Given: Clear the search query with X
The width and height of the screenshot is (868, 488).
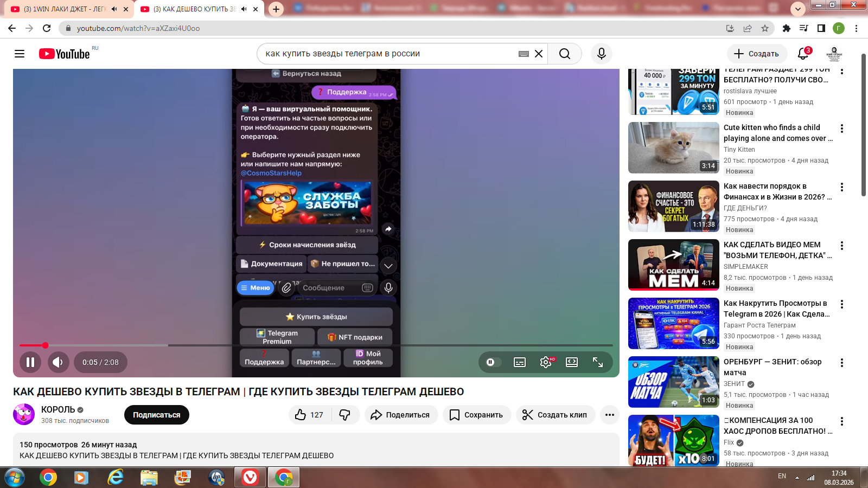Looking at the screenshot, I should point(539,54).
